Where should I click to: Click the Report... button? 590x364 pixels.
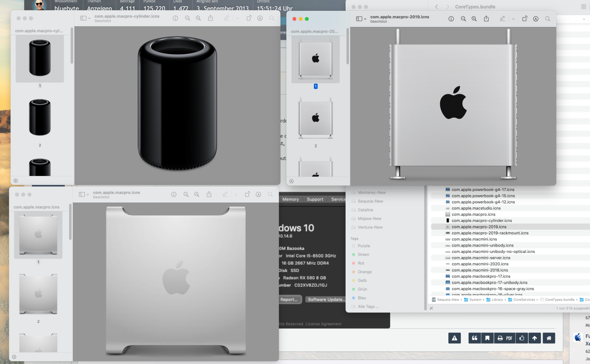pyautogui.click(x=289, y=299)
